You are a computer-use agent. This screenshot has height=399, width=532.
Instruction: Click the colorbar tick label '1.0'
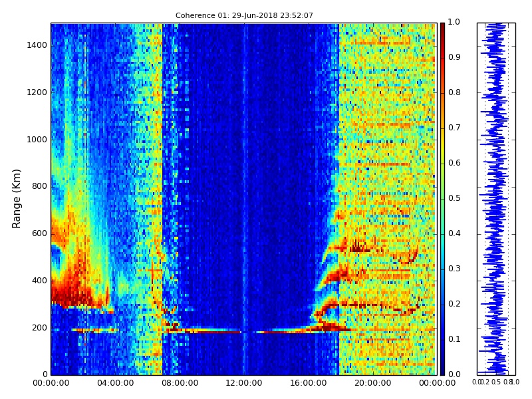[454, 22]
